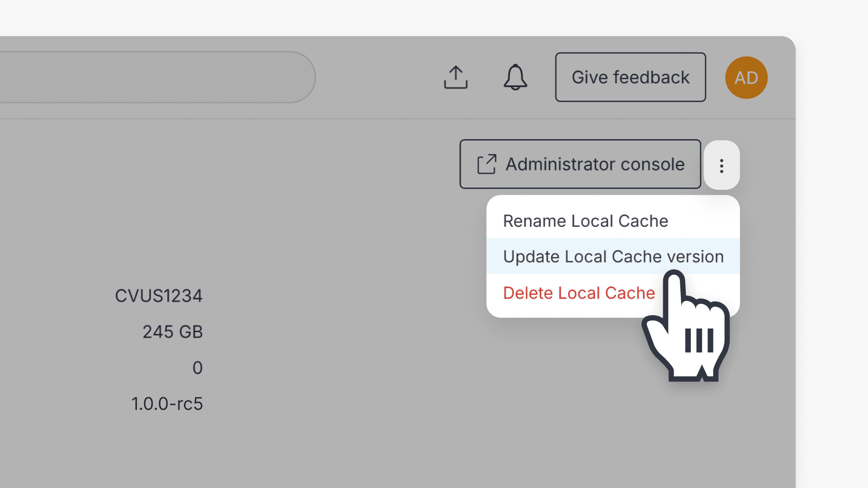Click the CVUS1234 cache identifier
The width and height of the screenshot is (868, 488).
(x=159, y=296)
